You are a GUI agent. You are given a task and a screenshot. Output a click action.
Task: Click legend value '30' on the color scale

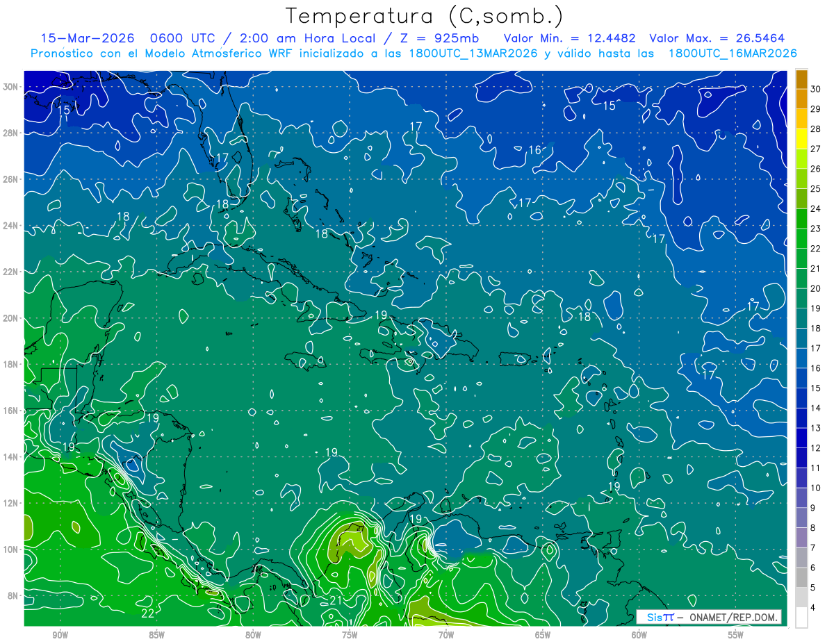(x=816, y=88)
